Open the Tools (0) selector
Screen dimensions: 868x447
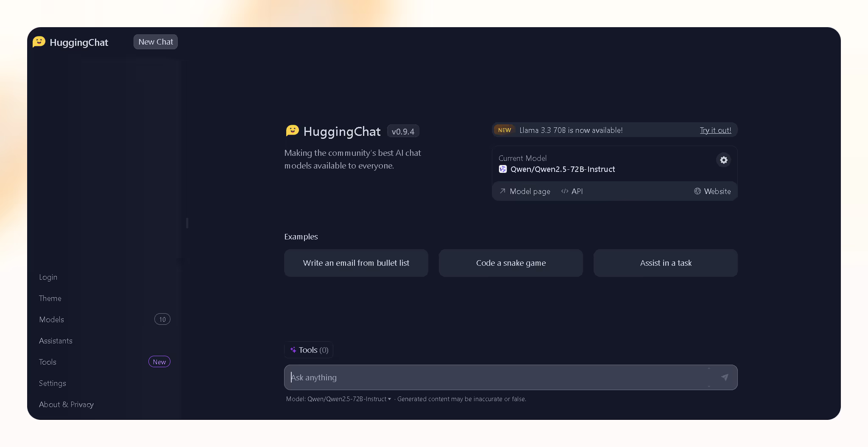[309, 350]
